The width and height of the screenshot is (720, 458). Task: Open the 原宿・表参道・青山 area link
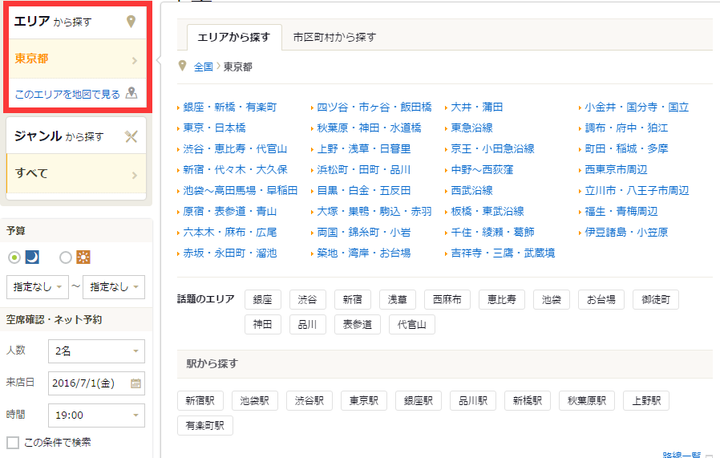230,211
